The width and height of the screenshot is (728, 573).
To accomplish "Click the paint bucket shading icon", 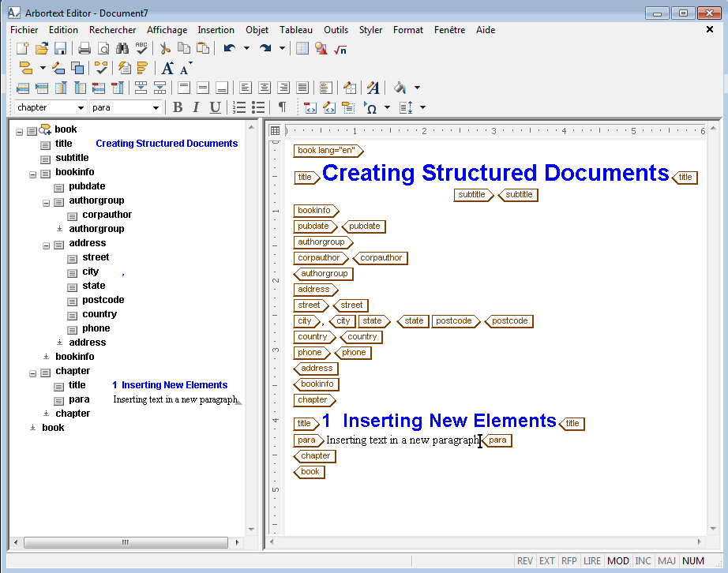I will 400,88.
